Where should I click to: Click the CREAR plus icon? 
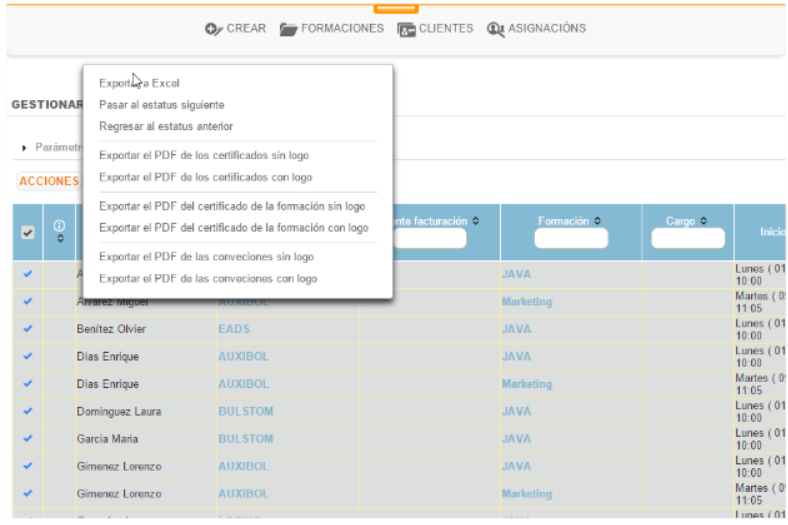(x=213, y=29)
